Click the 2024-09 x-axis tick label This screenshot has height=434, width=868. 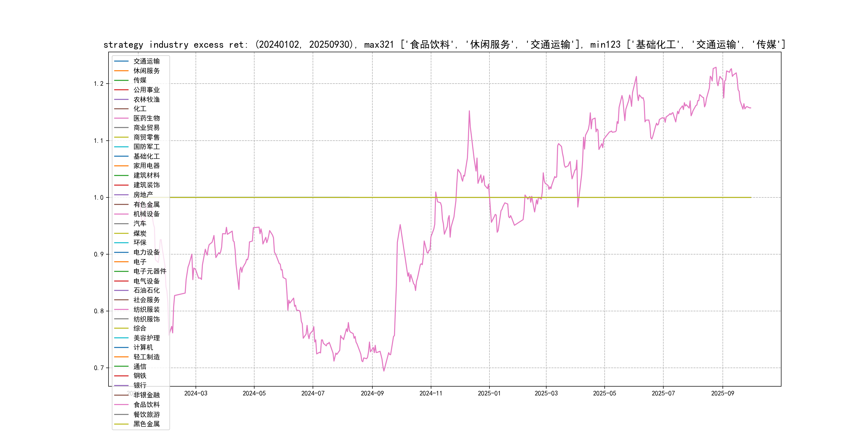coord(372,393)
